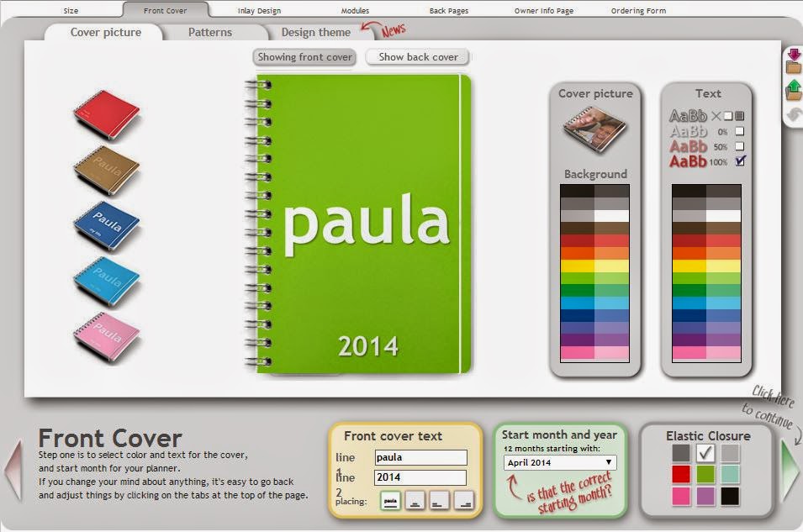Viewport: 803px width, 532px height.
Task: Check the 50% text opacity box
Action: coord(739,145)
